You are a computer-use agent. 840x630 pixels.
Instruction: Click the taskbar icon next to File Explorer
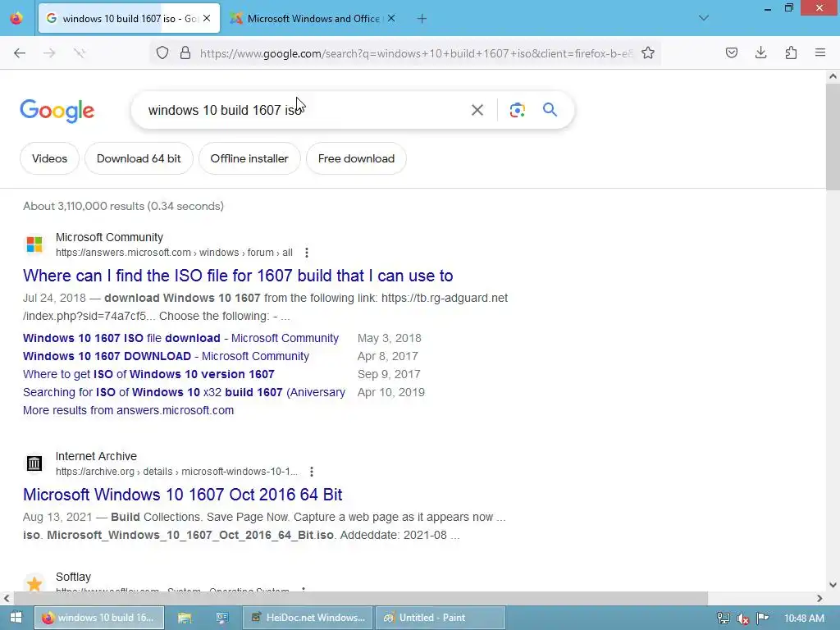222,618
